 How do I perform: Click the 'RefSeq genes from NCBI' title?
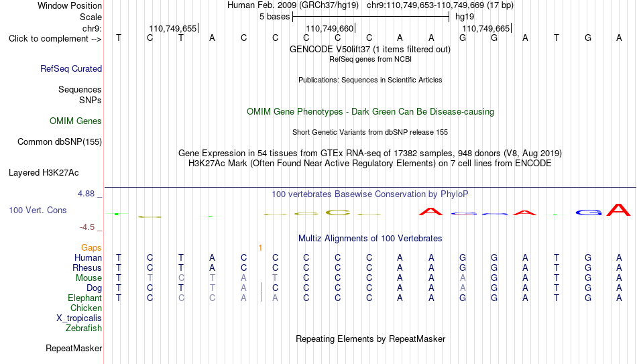371,59
